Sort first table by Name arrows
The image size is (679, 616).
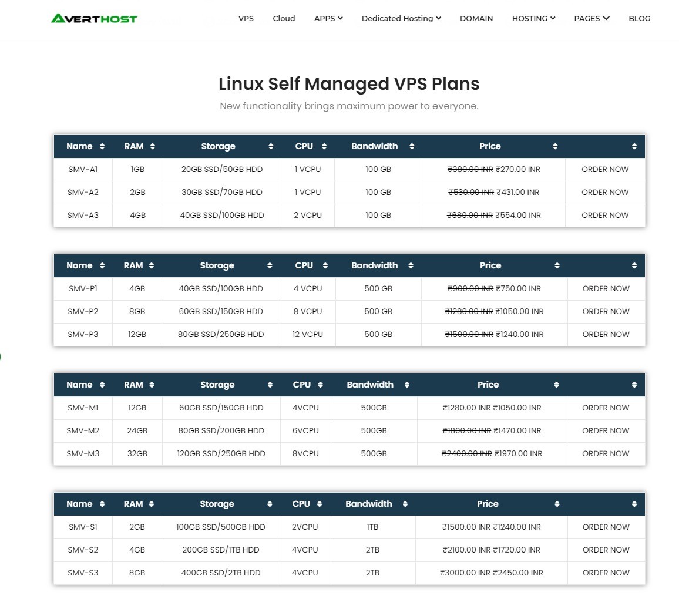click(x=102, y=146)
